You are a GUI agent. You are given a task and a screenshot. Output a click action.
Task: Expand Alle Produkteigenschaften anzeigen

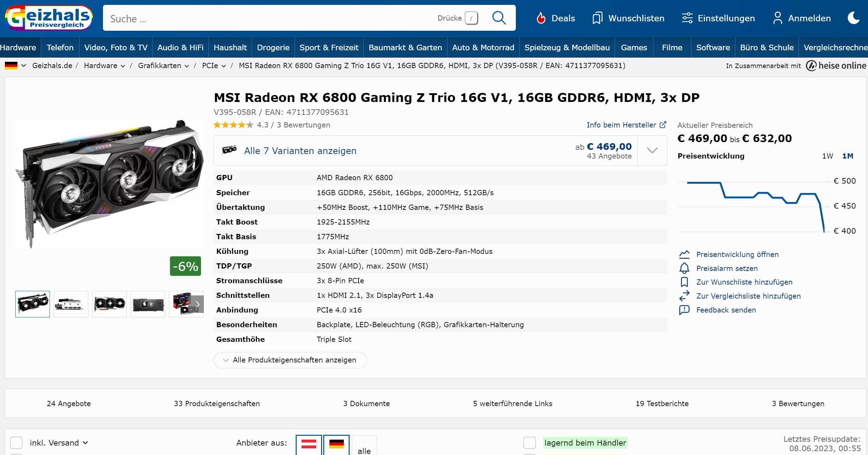[x=290, y=360]
